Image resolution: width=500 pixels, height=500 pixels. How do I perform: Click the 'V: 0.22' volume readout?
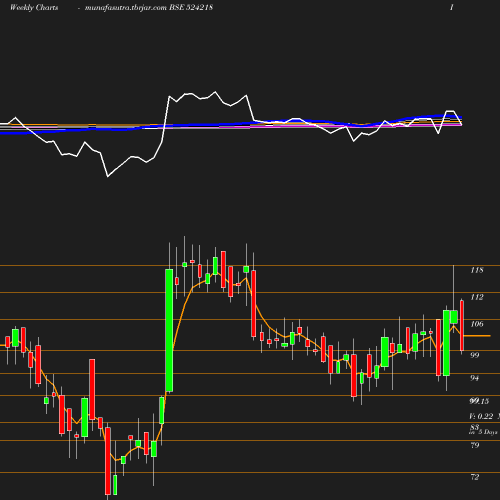(x=481, y=416)
